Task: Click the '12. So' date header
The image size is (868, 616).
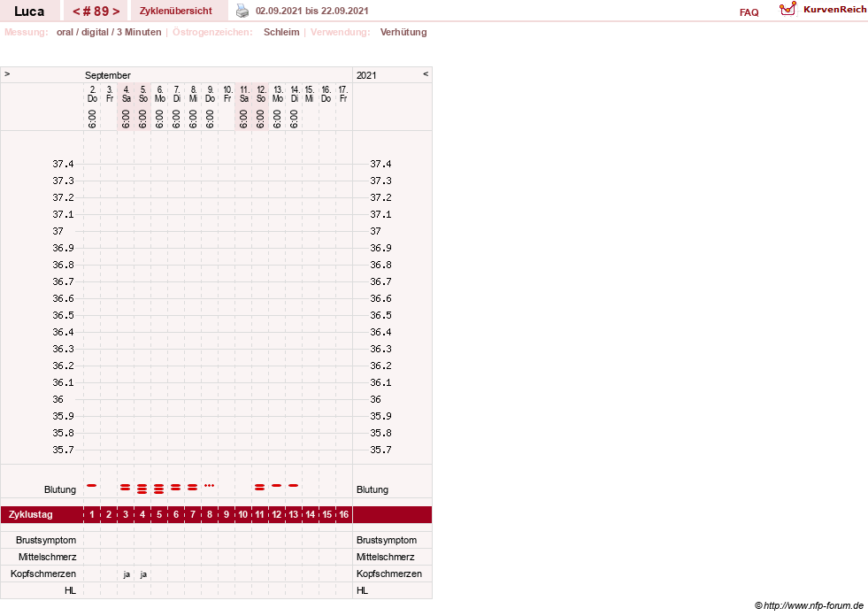Action: coord(261,94)
